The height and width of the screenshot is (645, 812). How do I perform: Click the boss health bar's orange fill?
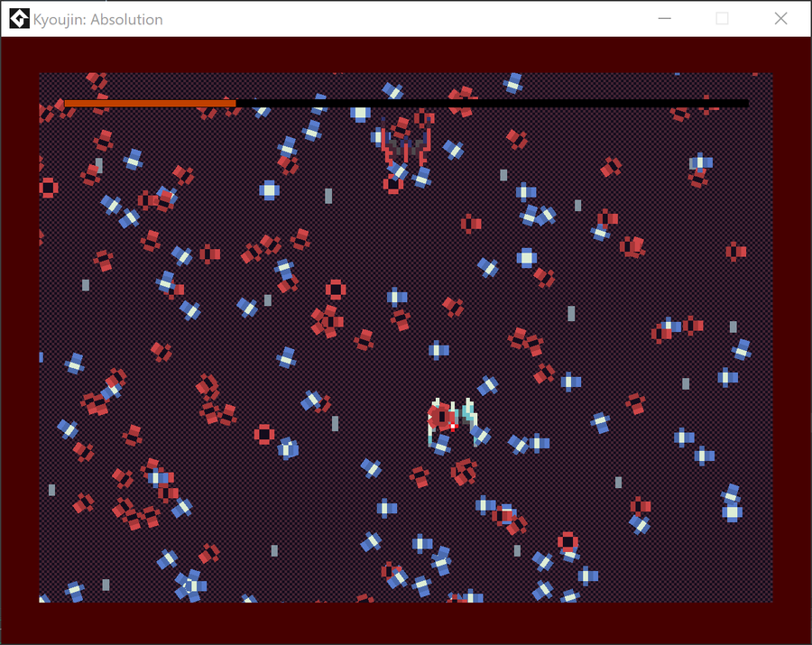click(x=150, y=104)
